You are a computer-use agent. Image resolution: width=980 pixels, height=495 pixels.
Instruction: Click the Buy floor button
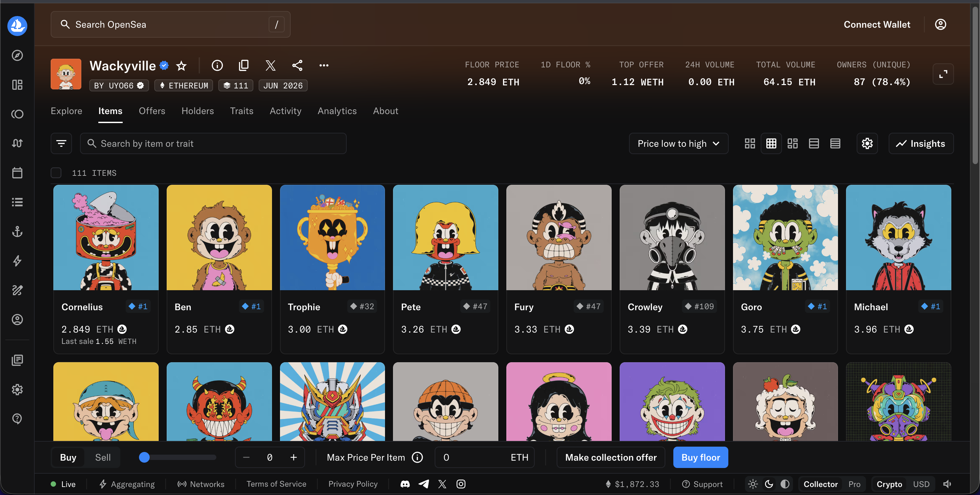700,457
